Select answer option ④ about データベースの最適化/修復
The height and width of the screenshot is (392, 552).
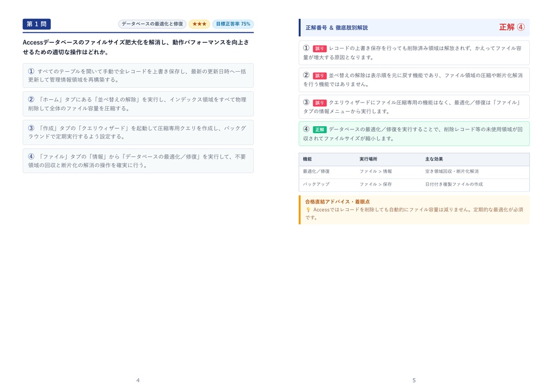[x=138, y=161]
